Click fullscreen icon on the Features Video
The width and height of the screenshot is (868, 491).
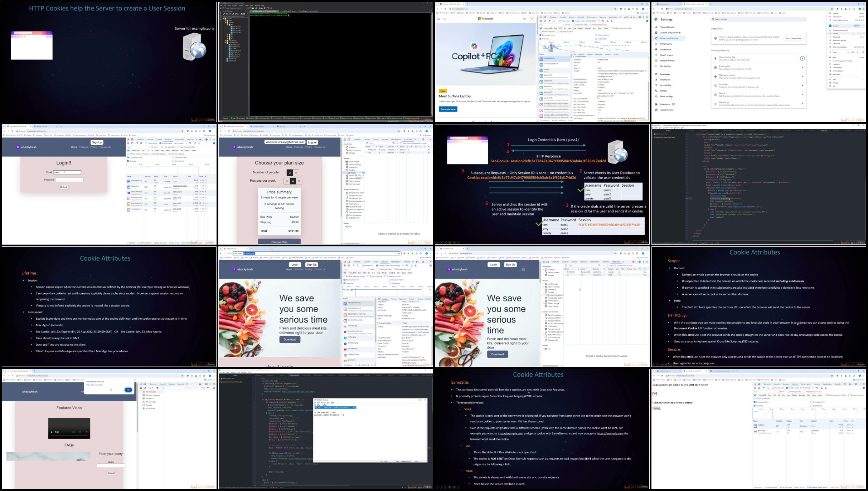coord(80,432)
